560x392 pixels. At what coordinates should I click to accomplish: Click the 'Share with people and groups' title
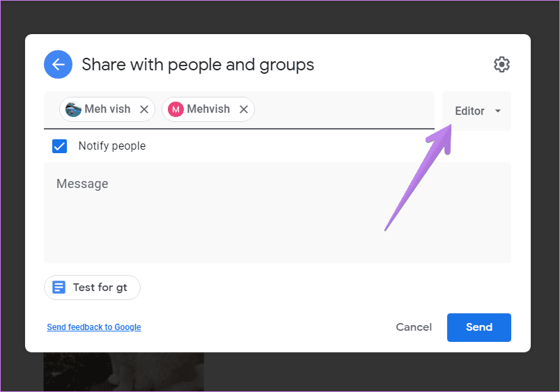(198, 65)
